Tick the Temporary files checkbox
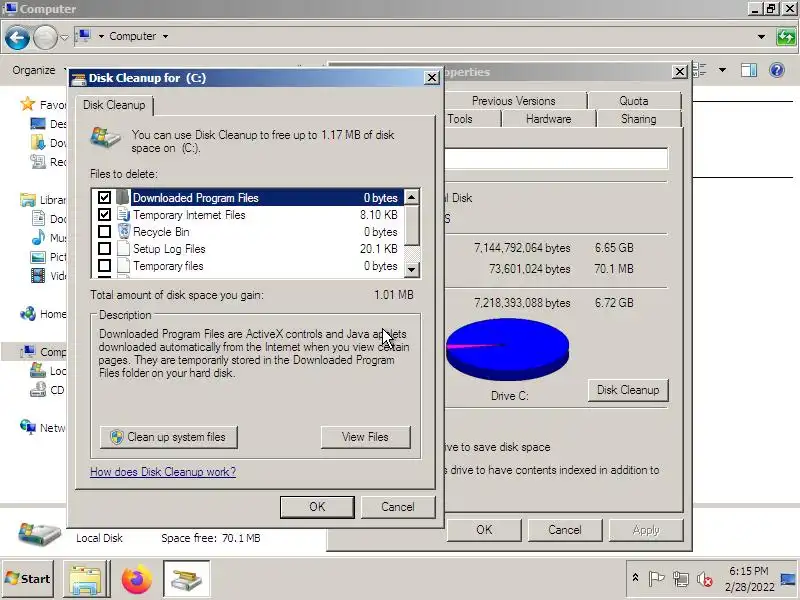The height and width of the screenshot is (600, 800). click(105, 266)
